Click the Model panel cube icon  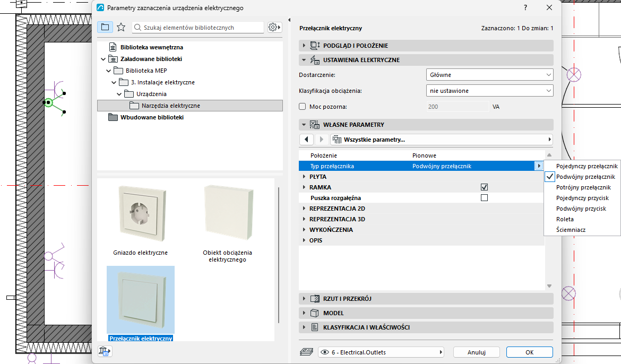click(315, 313)
